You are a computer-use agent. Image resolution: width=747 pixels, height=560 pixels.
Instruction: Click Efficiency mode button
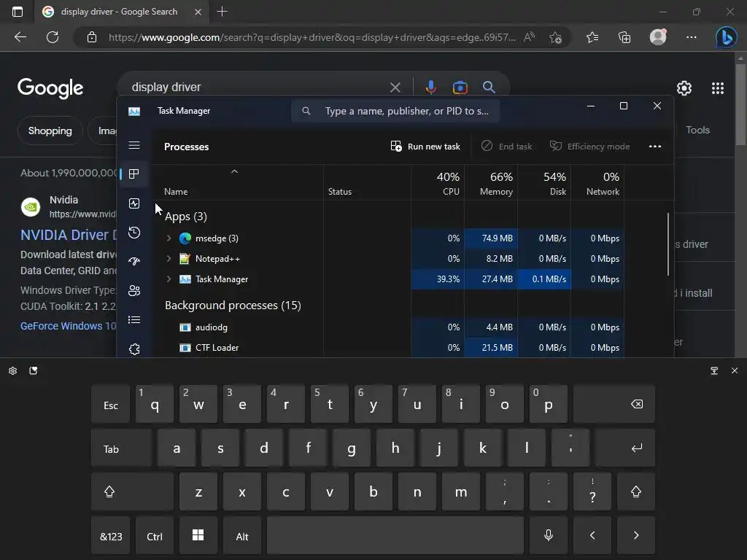[589, 146]
